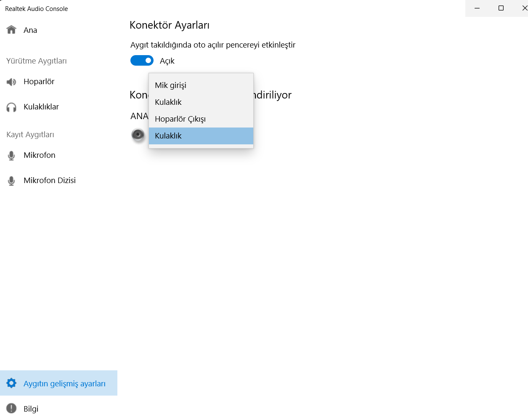Click the speaker icon beside Hoparlör
Image resolution: width=528 pixels, height=420 pixels.
(x=11, y=82)
